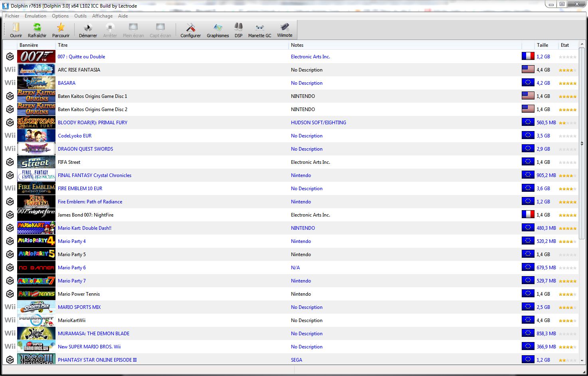Select Fire Emblem: Path of Radiance

pos(90,202)
